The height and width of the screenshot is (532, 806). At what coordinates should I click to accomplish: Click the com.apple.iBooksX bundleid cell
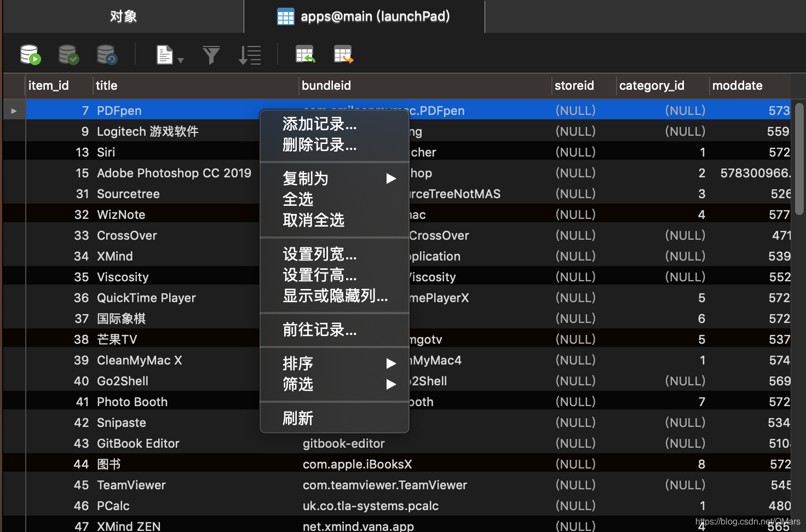358,464
